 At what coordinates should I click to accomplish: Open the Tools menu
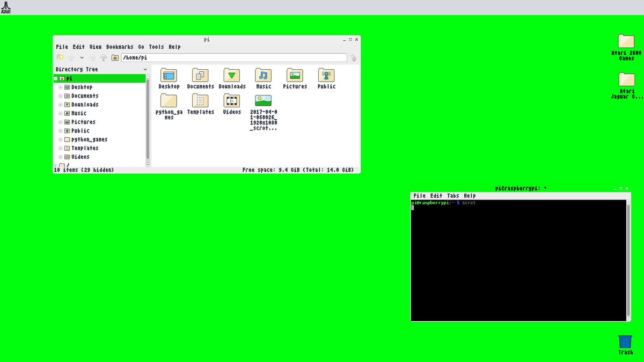click(x=157, y=47)
